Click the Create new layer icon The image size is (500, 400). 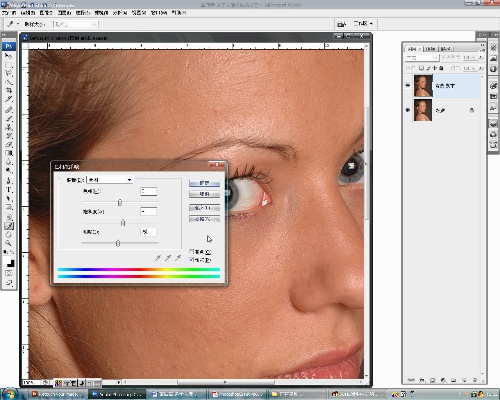pyautogui.click(x=464, y=380)
